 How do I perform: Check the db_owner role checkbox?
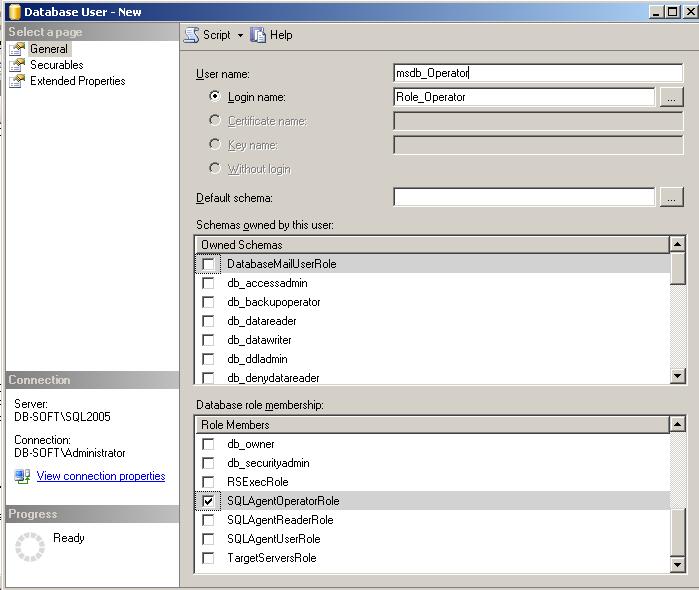[208, 444]
